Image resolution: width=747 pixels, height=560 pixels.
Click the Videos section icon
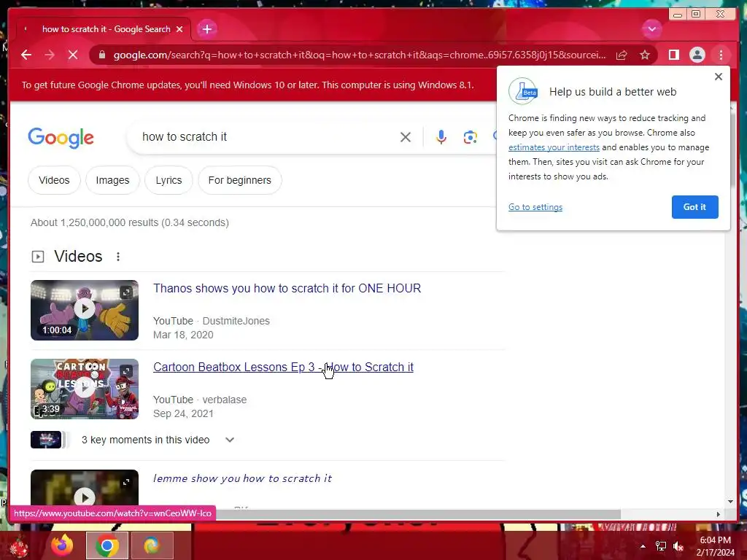point(38,257)
